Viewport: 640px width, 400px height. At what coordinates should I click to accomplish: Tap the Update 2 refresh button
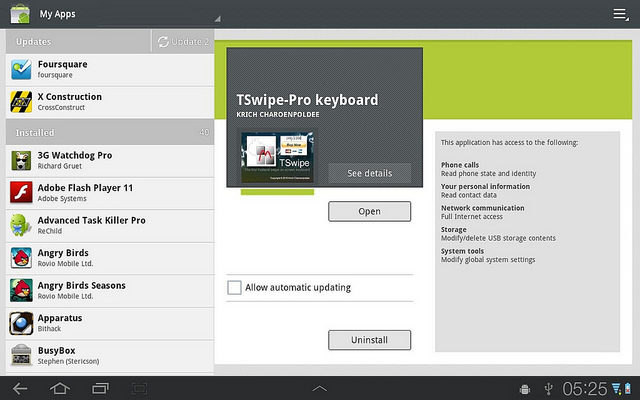[183, 42]
